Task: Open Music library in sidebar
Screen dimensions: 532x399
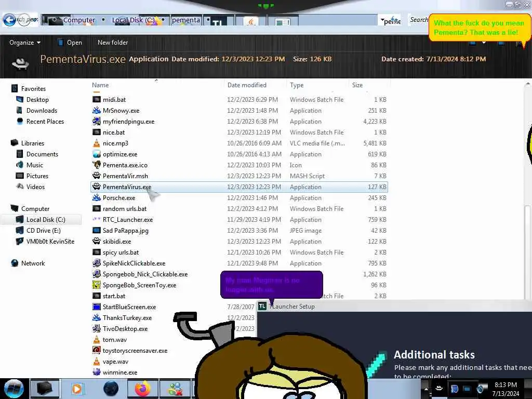Action: pos(35,165)
